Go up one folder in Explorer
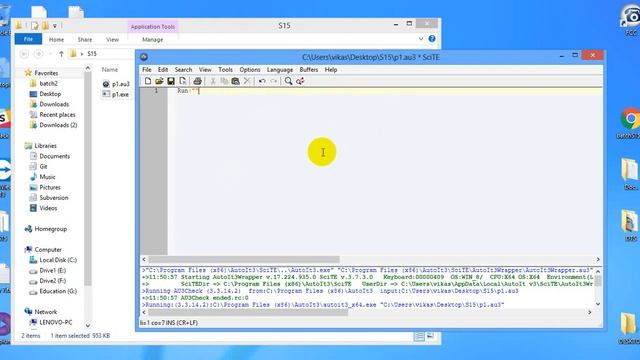Image resolution: width=640 pixels, height=360 pixels. point(61,54)
